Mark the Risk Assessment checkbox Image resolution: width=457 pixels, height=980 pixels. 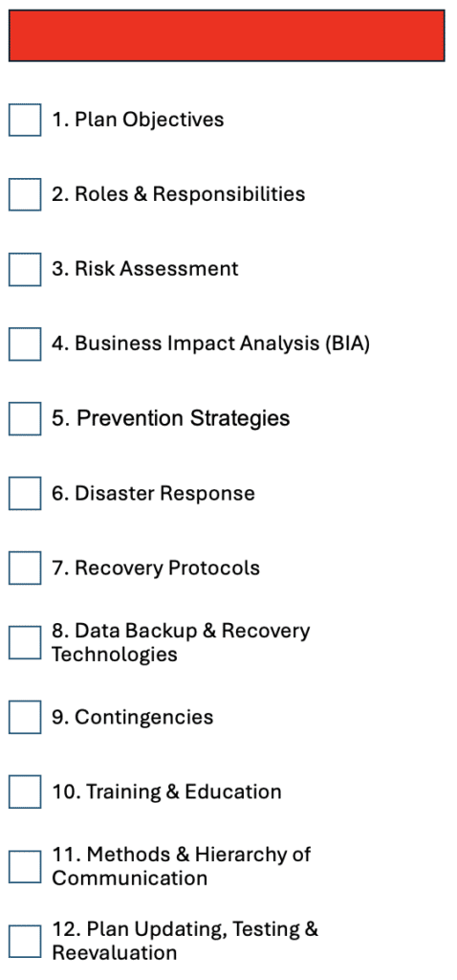pos(25,269)
